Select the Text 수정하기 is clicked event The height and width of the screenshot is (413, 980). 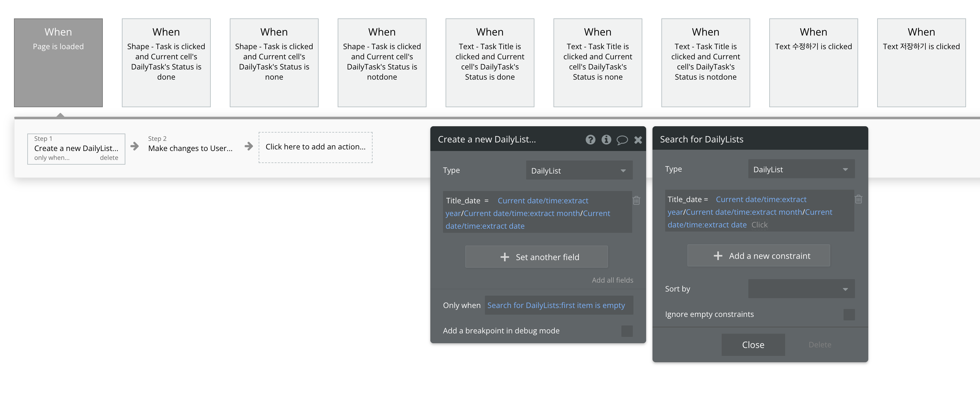(813, 63)
